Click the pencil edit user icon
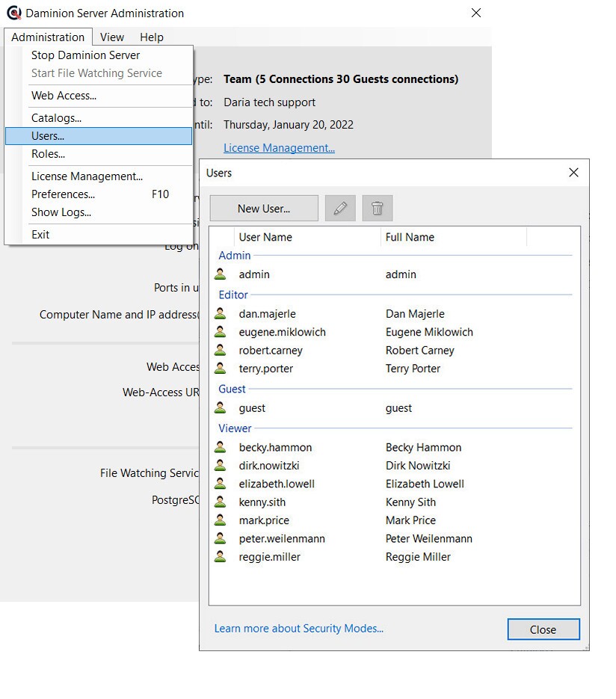 (x=340, y=209)
